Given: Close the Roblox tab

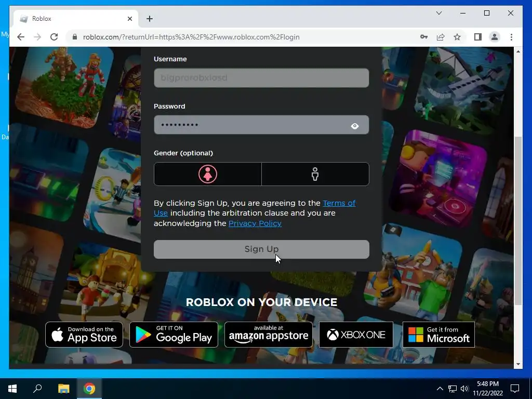Looking at the screenshot, I should coord(129,19).
